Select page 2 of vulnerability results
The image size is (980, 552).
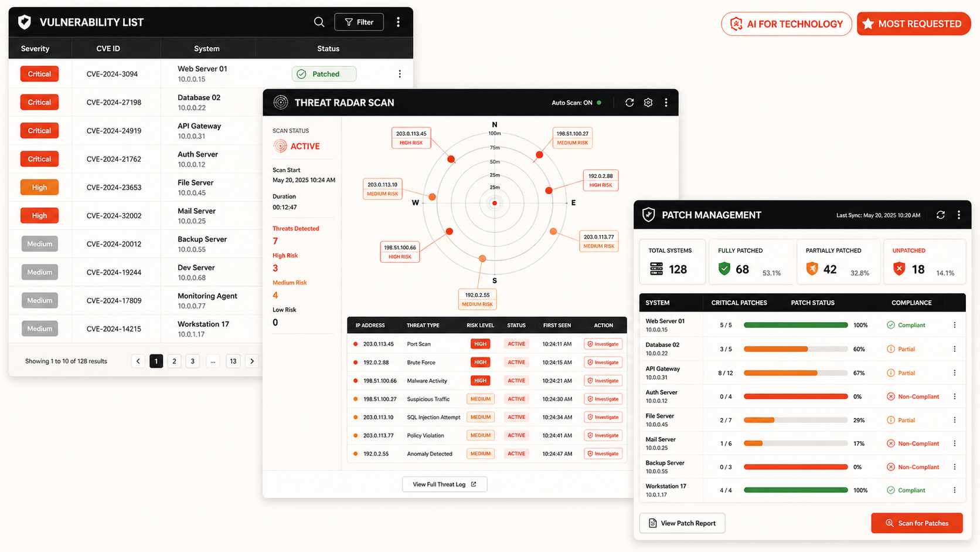[174, 361]
